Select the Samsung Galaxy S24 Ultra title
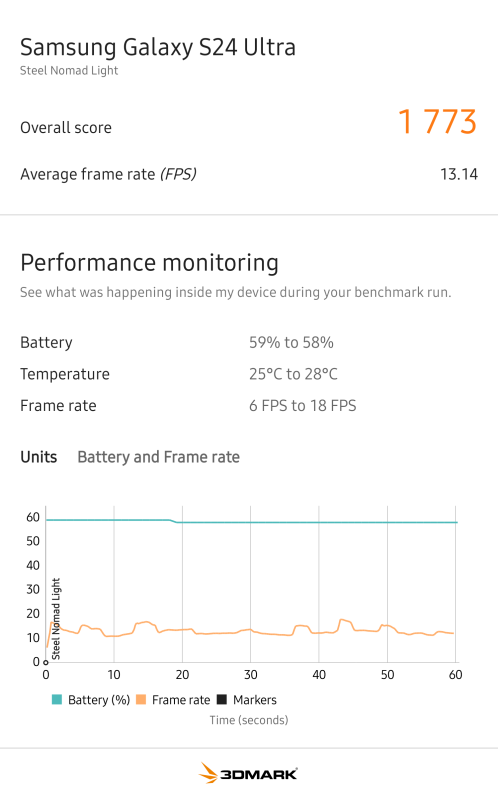The width and height of the screenshot is (498, 800). (x=158, y=47)
